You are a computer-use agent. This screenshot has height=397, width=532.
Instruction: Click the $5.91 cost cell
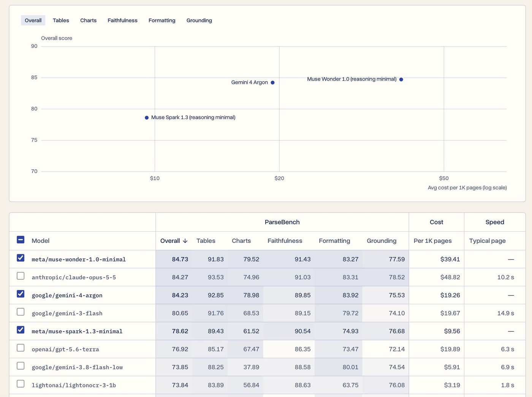(452, 367)
